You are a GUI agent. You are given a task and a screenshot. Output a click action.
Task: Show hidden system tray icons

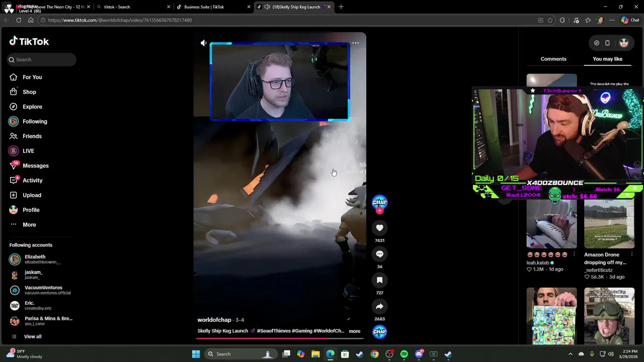tap(570, 354)
